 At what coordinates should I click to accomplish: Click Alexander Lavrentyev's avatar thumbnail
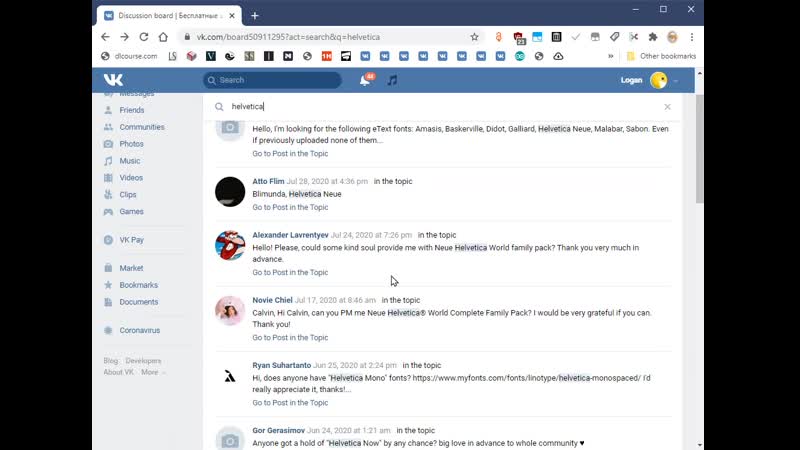pos(230,245)
